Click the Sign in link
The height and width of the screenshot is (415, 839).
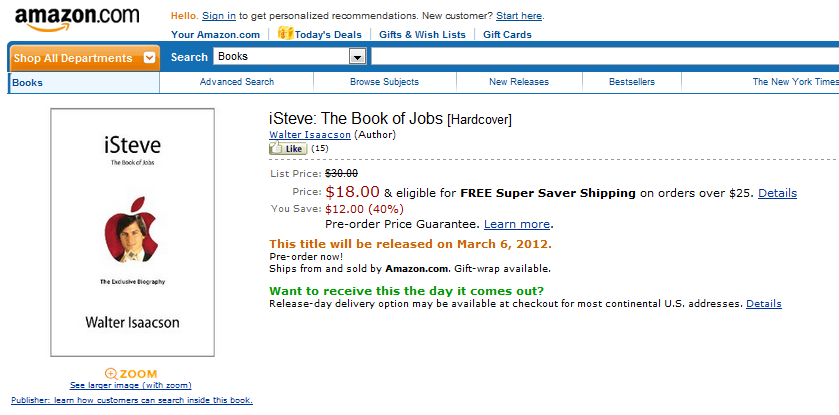(x=219, y=16)
